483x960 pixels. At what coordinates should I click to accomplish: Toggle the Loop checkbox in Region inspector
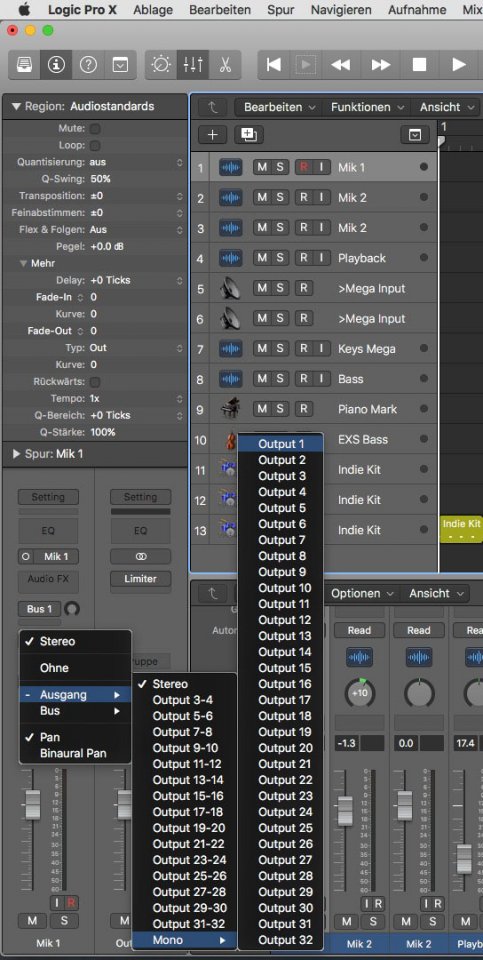point(95,146)
